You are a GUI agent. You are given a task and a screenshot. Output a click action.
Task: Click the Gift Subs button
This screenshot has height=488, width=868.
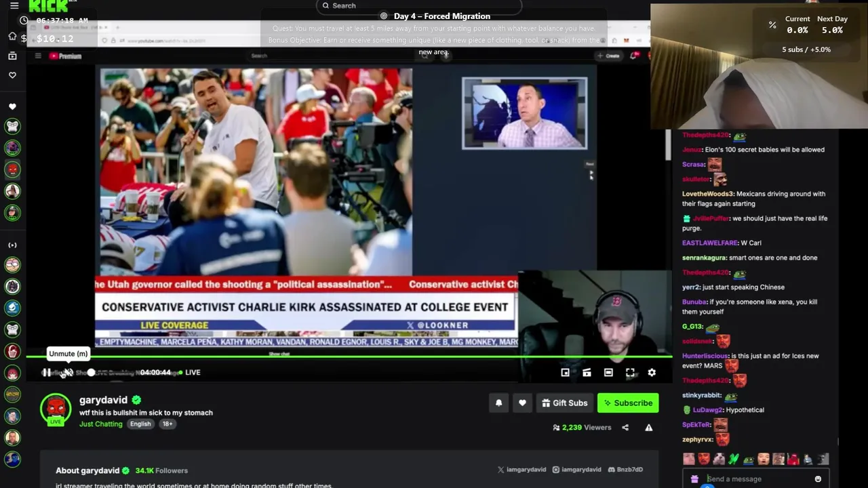point(564,403)
